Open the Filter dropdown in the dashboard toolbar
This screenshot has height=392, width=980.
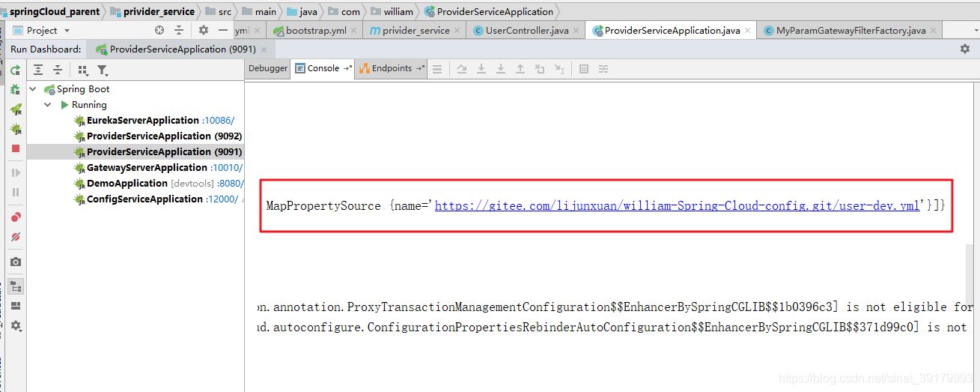(x=103, y=70)
